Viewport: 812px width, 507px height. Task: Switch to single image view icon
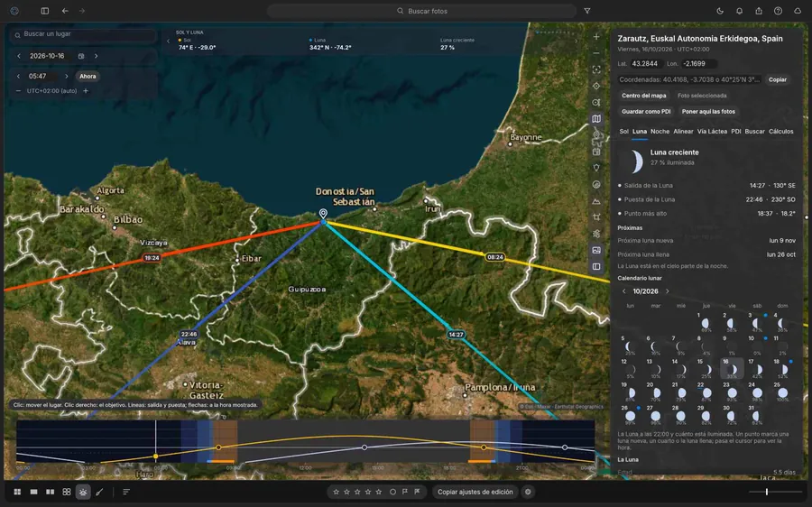coord(33,492)
